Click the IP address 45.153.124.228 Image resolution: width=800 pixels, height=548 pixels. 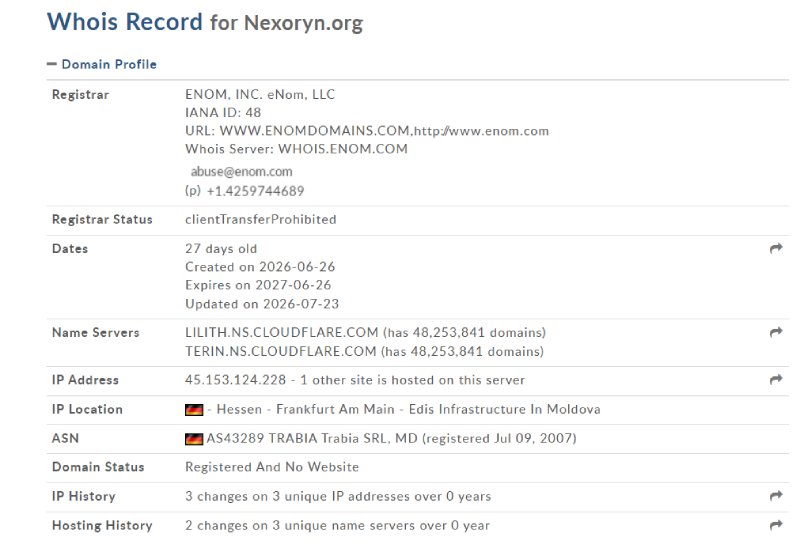pyautogui.click(x=236, y=380)
